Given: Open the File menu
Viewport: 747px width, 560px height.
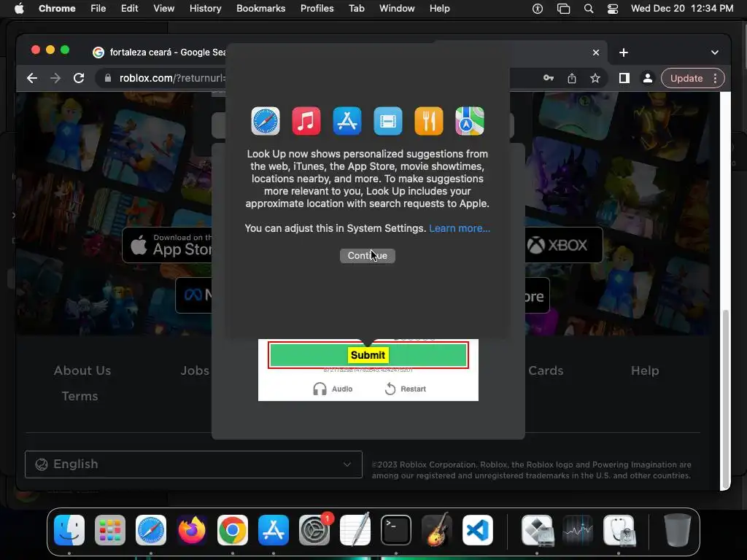Looking at the screenshot, I should 98,9.
